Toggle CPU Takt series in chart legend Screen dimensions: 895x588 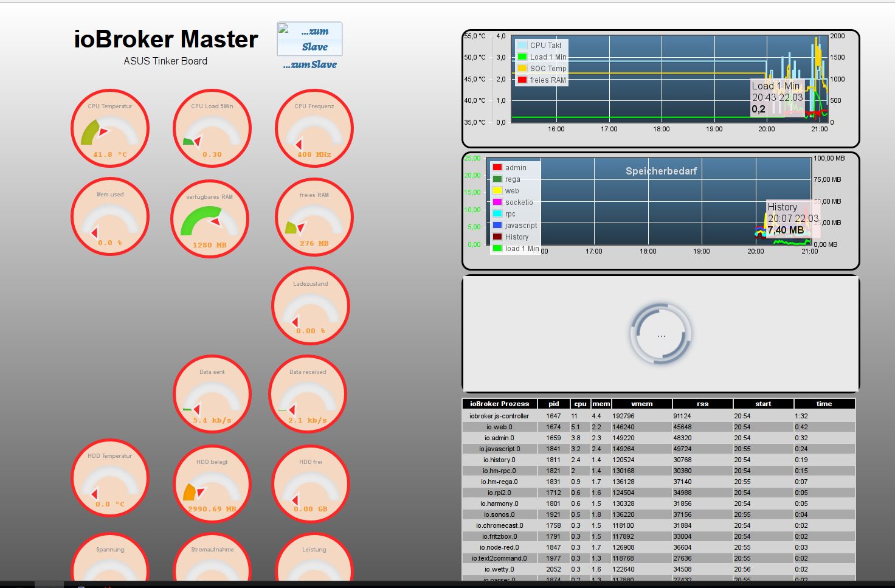point(540,45)
